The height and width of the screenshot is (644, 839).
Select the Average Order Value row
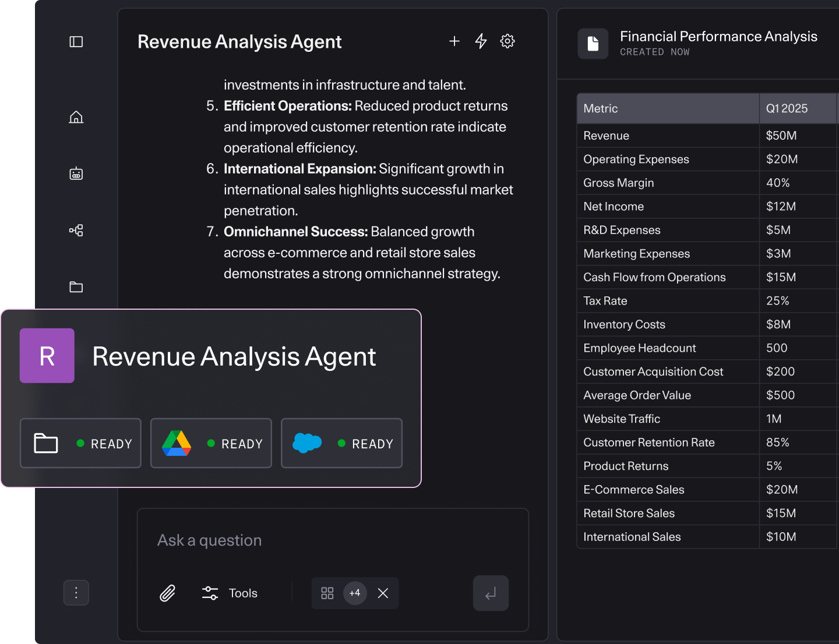pos(708,395)
